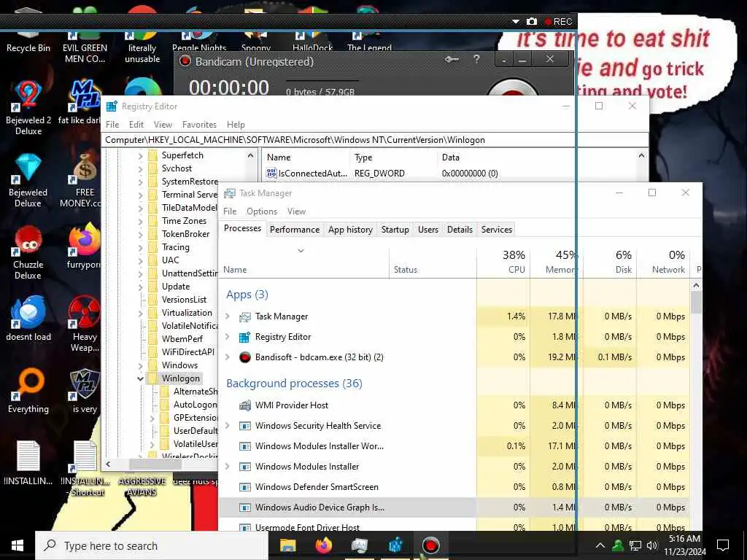Expand the Superfetch registry key
The image size is (747, 560).
[x=140, y=156]
